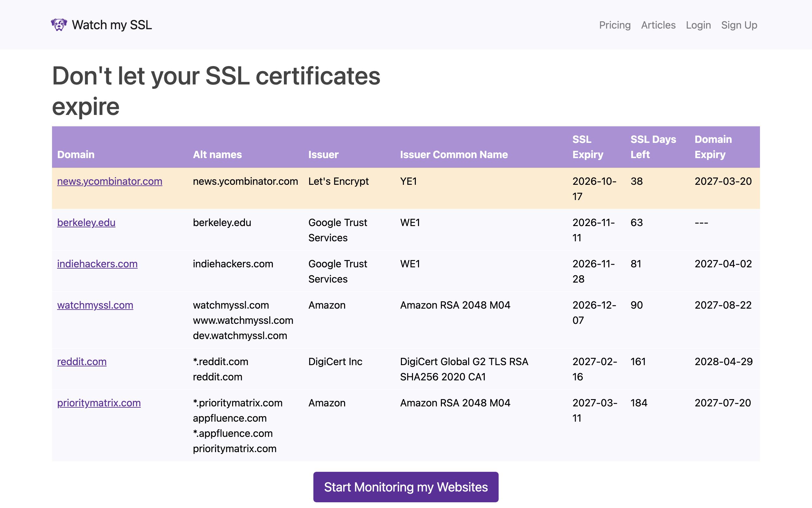Viewport: 812px width, 508px height.
Task: Select the Sign Up link
Action: [739, 25]
